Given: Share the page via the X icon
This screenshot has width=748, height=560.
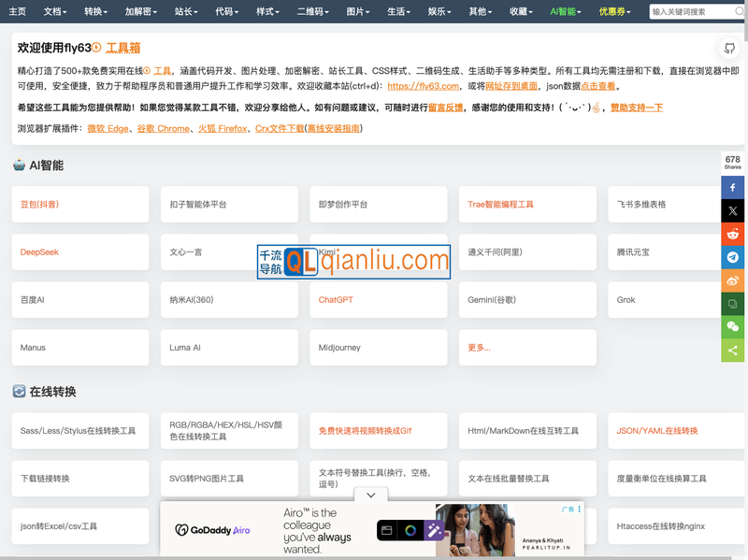Looking at the screenshot, I should point(733,210).
